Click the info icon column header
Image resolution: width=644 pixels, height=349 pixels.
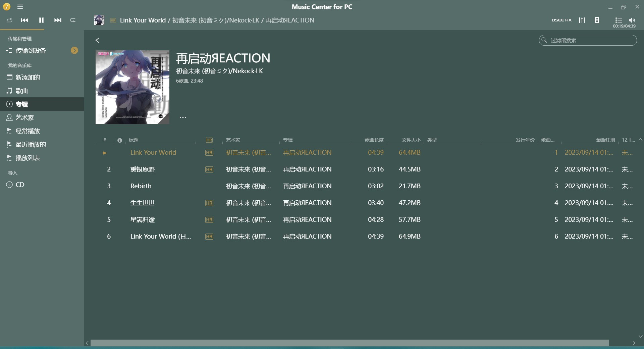[120, 140]
